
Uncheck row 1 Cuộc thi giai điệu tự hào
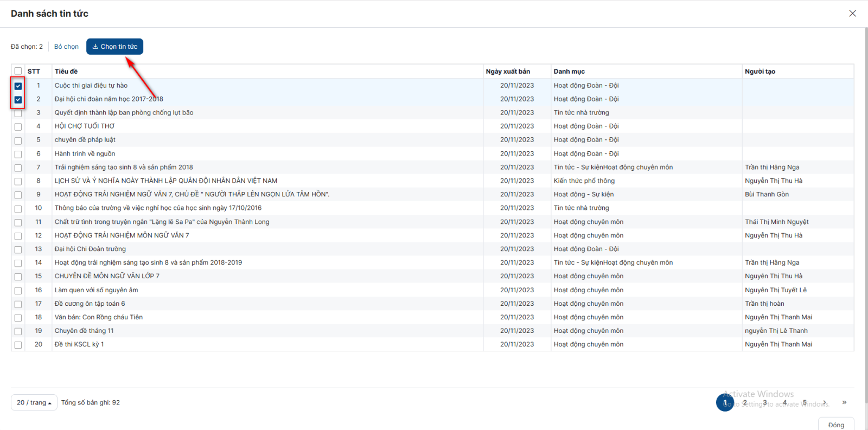[18, 86]
